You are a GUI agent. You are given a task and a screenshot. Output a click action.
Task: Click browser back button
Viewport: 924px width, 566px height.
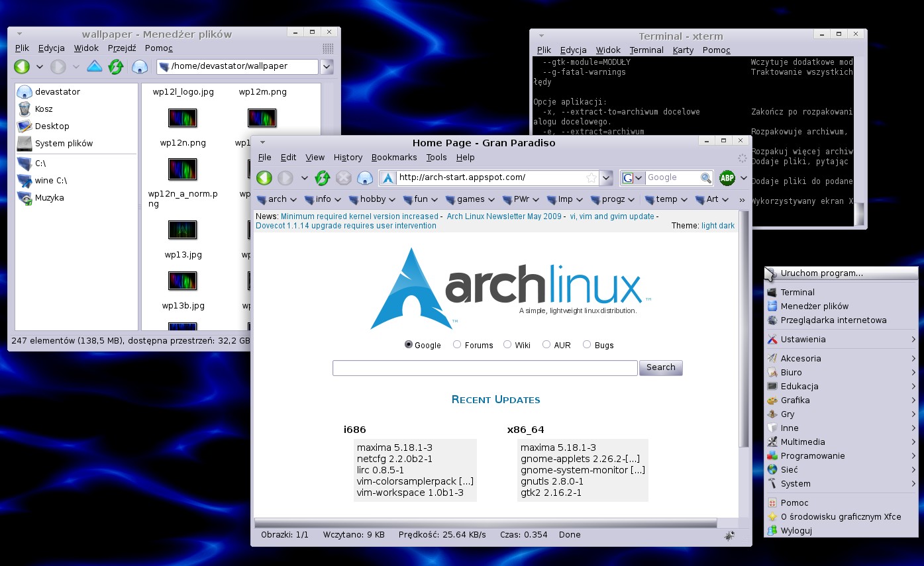coord(264,177)
